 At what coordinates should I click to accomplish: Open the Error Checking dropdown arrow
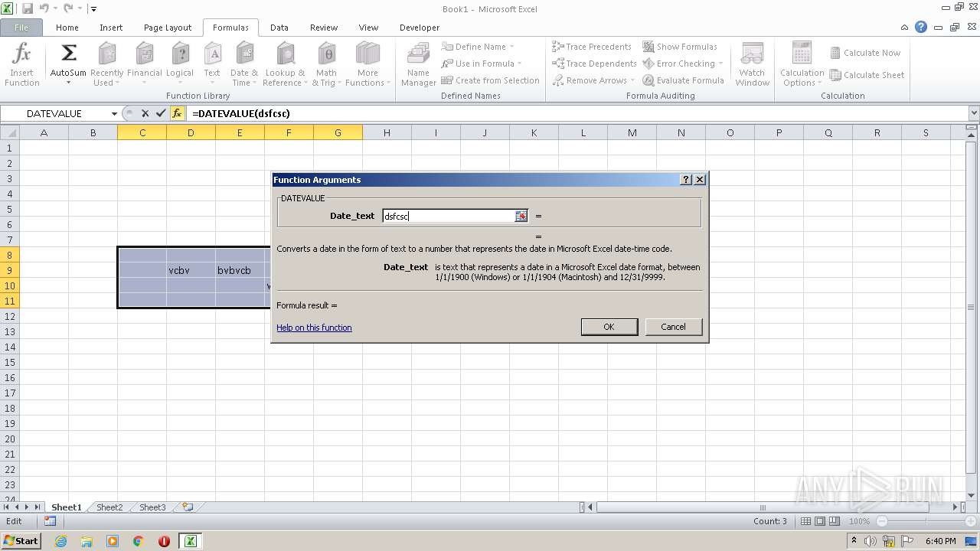pos(720,64)
